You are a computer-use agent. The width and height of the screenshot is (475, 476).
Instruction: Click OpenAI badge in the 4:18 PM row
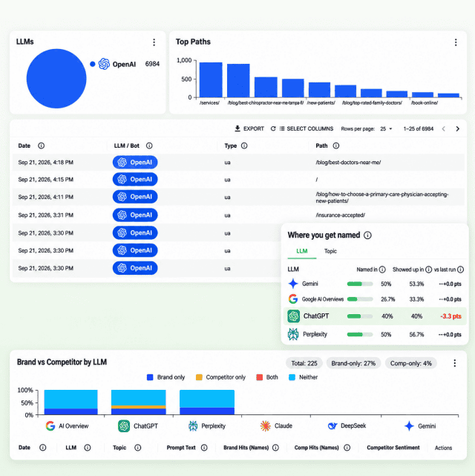135,163
